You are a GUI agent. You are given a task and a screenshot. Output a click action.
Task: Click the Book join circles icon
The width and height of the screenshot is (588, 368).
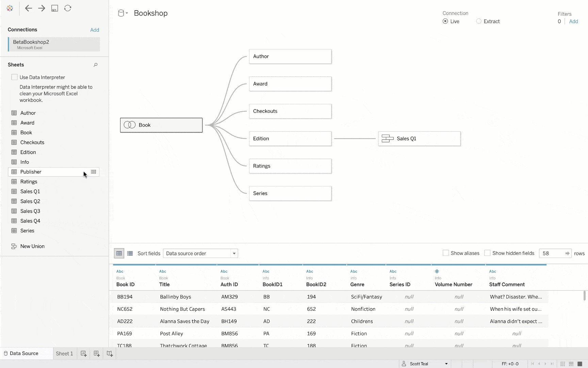130,125
